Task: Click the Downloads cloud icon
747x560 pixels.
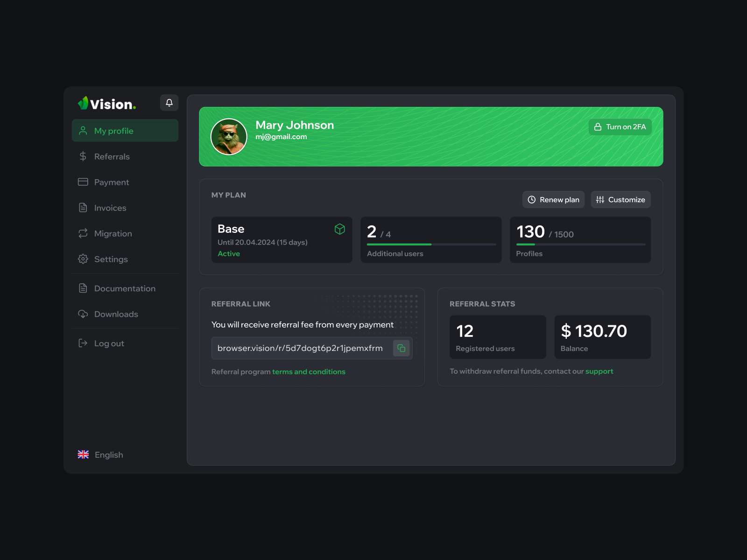Action: click(x=83, y=314)
